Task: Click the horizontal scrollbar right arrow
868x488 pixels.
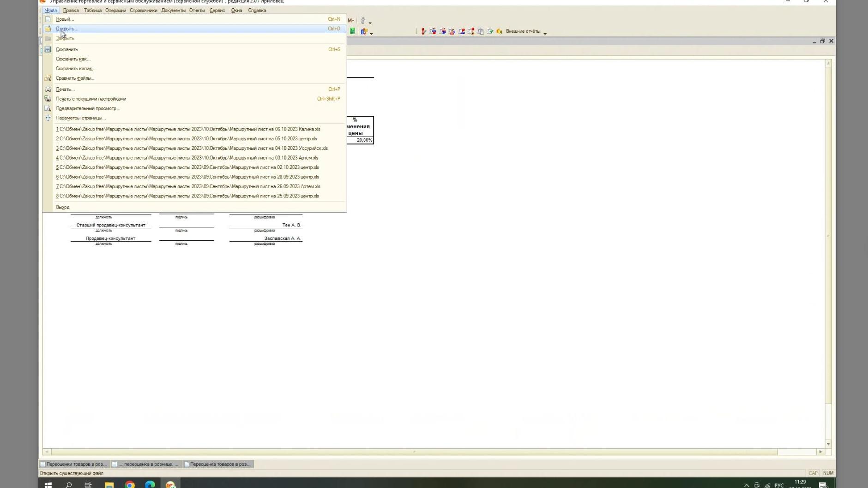Action: (x=820, y=452)
